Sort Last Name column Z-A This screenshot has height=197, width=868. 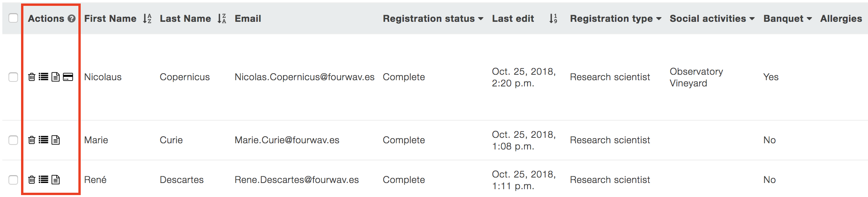(222, 19)
